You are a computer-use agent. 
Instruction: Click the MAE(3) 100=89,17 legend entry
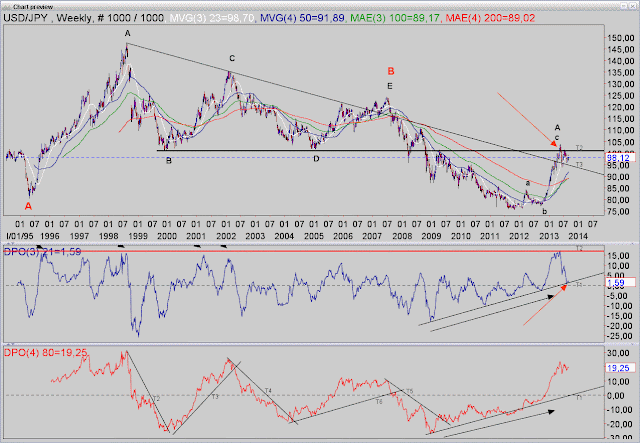point(395,18)
